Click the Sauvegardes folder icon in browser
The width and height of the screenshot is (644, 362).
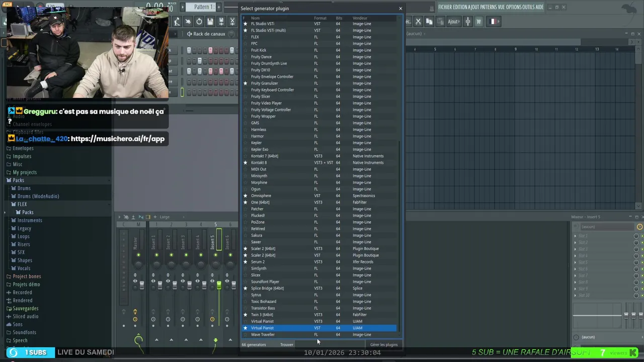click(9, 308)
